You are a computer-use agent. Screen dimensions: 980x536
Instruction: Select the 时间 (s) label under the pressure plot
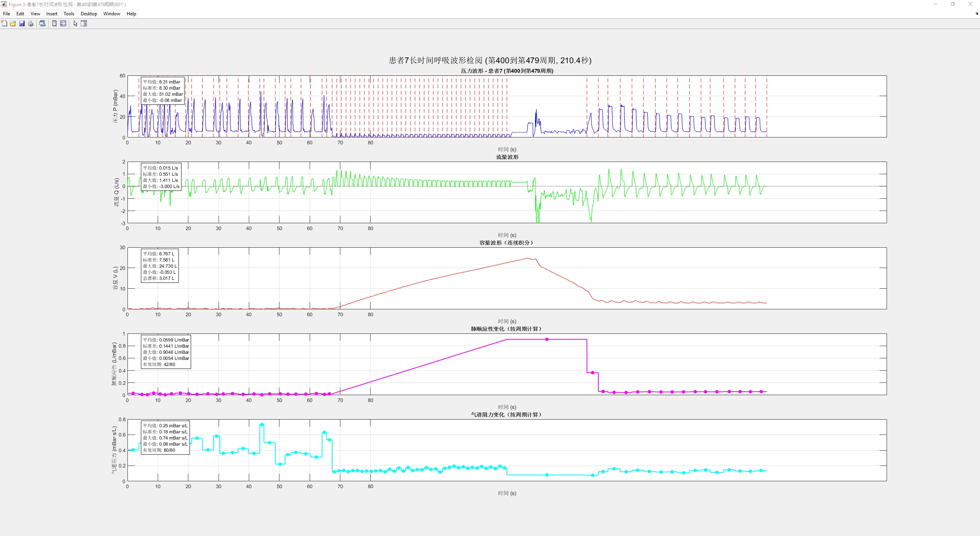507,149
